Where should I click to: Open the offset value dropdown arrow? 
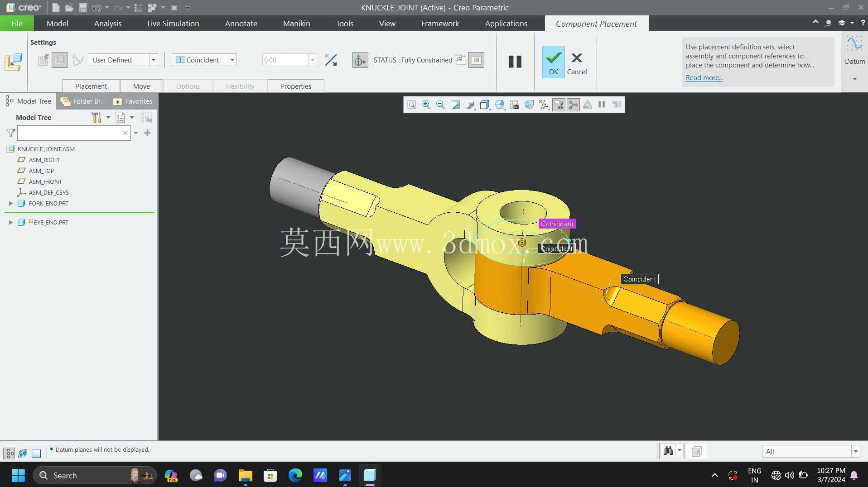[313, 60]
